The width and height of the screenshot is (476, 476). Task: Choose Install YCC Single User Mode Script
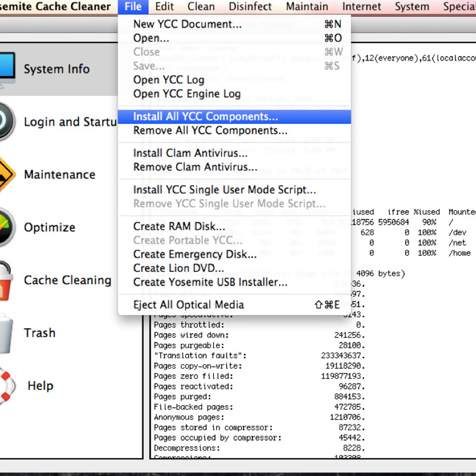[234, 190]
